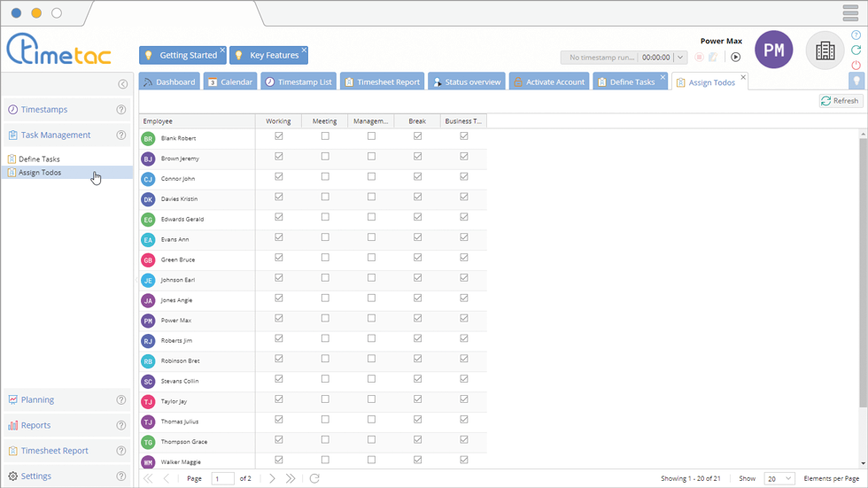The width and height of the screenshot is (868, 488).
Task: Go to previous page arrow
Action: click(x=167, y=478)
